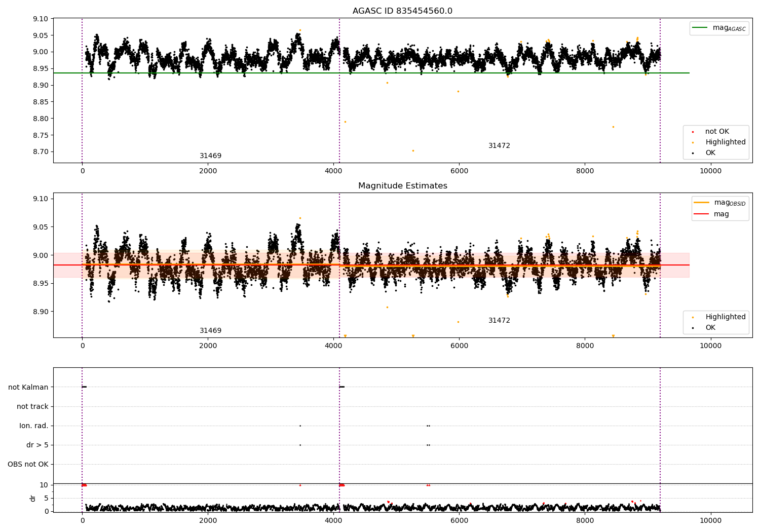Click the 'Magnitude Estimates' plot title
Screen dimensions: 760x532
coord(403,186)
